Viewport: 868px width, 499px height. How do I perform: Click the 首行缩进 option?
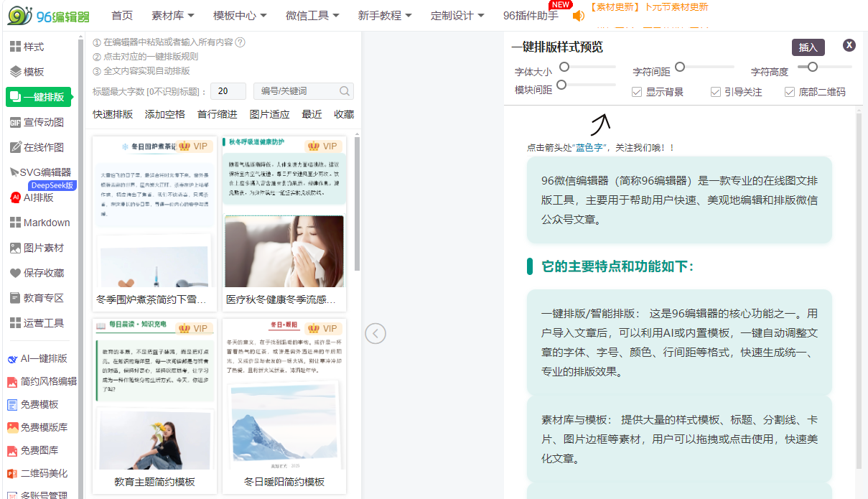click(217, 114)
